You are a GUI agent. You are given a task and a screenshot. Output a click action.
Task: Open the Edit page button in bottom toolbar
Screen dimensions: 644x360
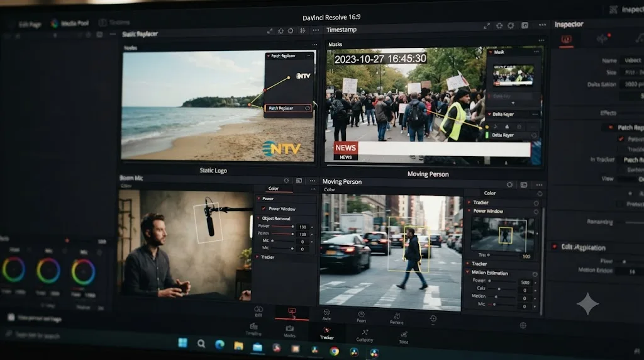click(258, 312)
